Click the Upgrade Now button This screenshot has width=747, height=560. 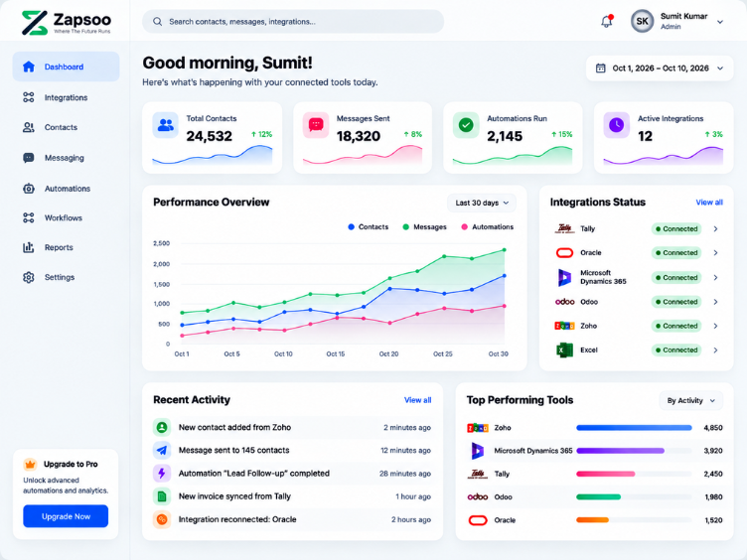[66, 516]
